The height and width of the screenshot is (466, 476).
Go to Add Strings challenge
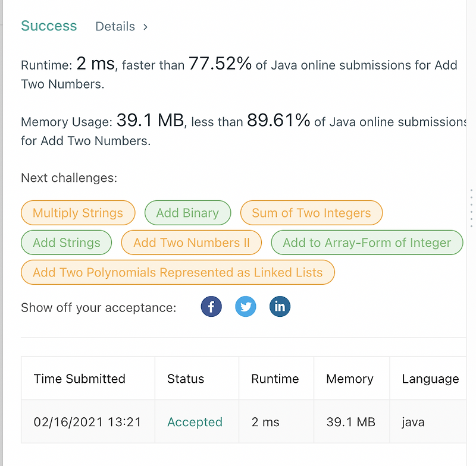(67, 243)
